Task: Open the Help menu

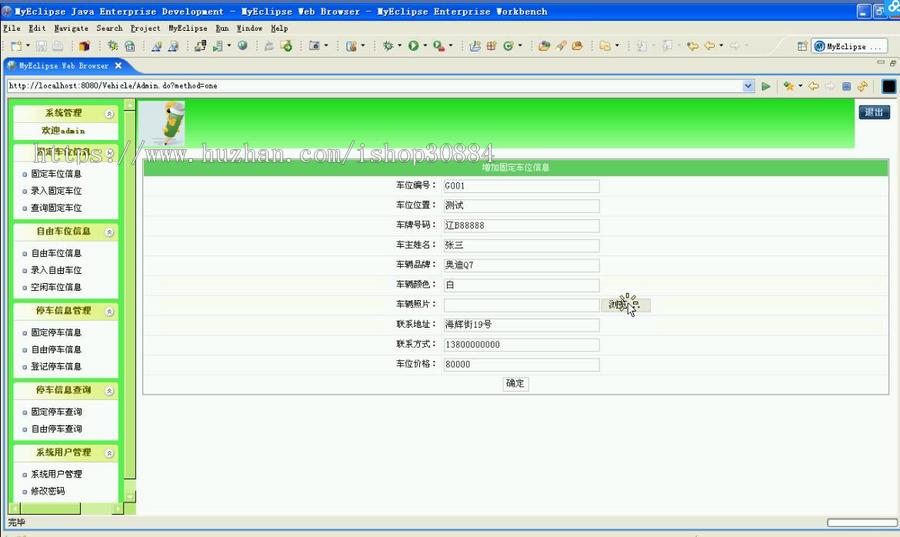Action: (x=280, y=28)
